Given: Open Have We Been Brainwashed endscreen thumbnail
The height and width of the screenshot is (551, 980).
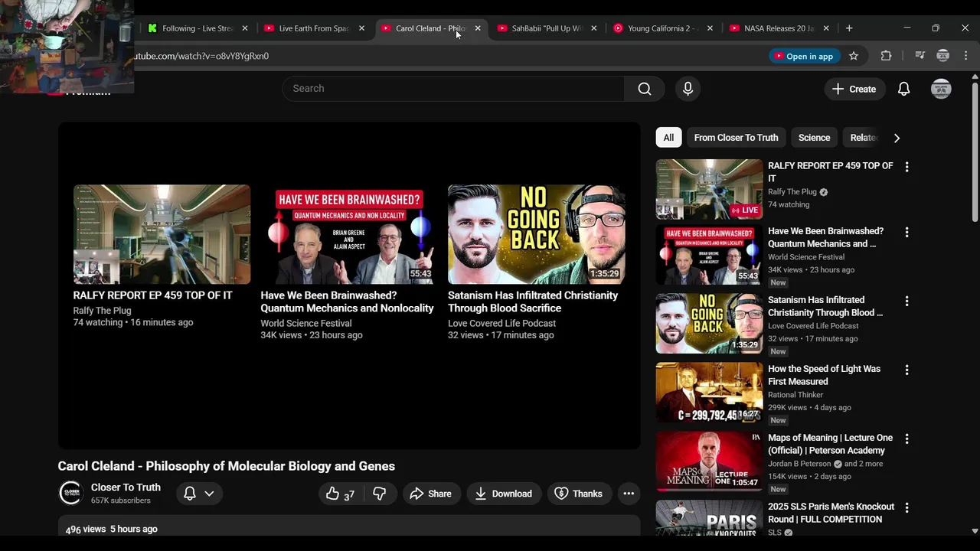Looking at the screenshot, I should click(x=349, y=234).
